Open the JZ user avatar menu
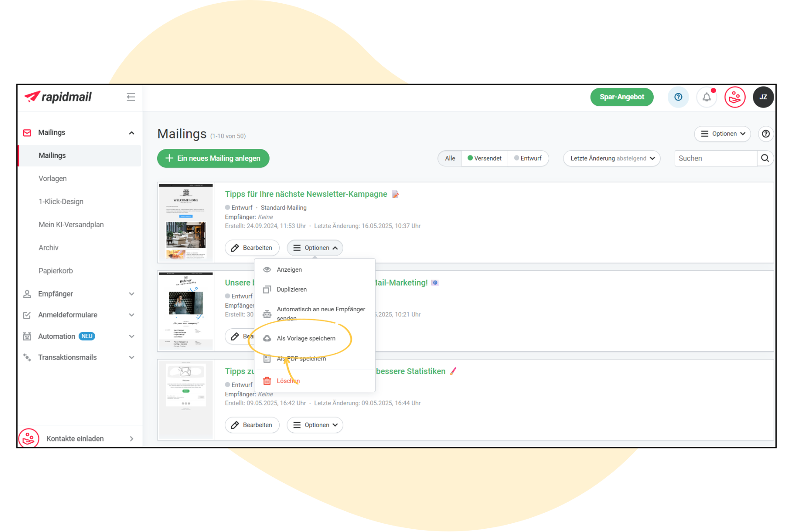 click(x=763, y=97)
